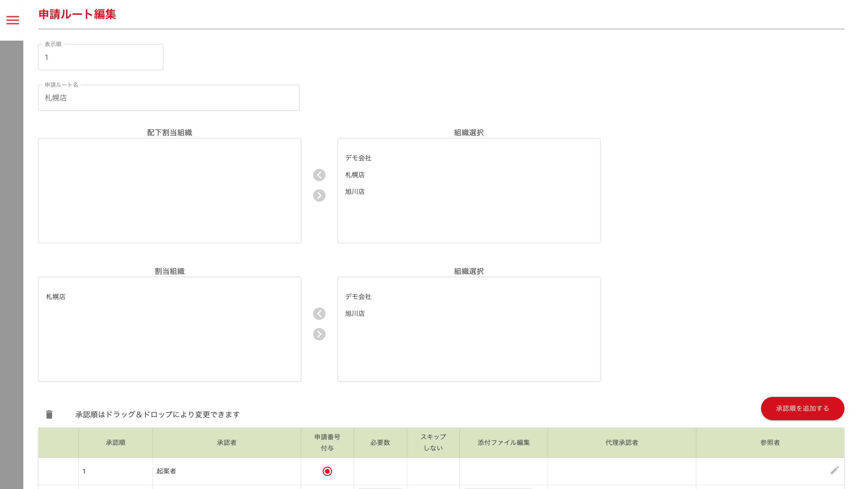Viewport: 868px width, 489px height.
Task: Click left arrow in 配下割当組織 section
Action: point(319,175)
